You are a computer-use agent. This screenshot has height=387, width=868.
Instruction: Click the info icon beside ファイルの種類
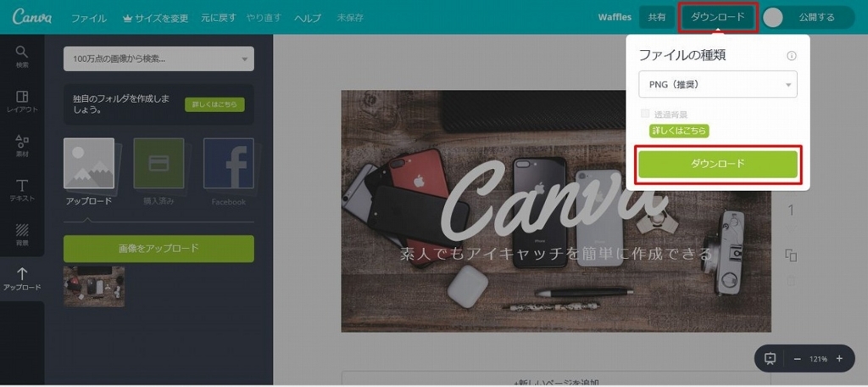792,55
